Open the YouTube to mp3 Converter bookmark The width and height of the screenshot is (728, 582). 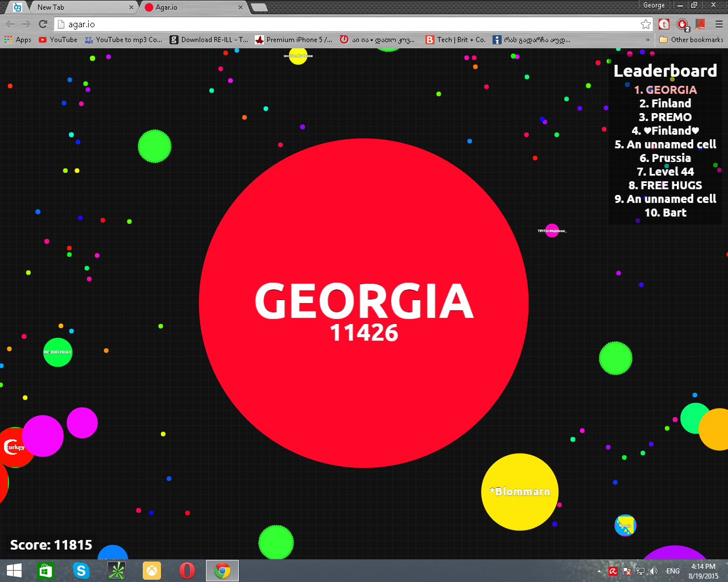[x=123, y=40]
